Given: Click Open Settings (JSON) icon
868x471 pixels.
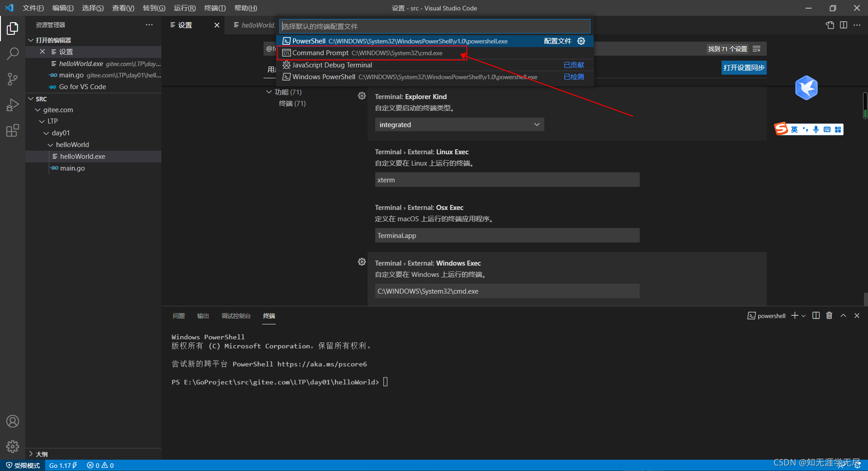Looking at the screenshot, I should click(x=830, y=25).
